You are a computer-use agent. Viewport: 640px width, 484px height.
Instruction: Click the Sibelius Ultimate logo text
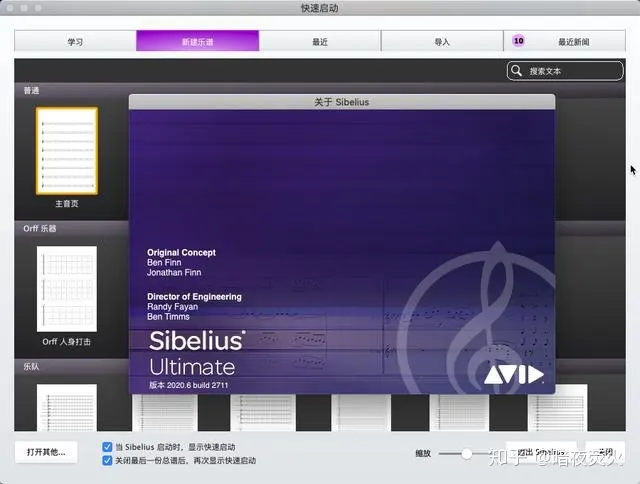click(x=197, y=353)
